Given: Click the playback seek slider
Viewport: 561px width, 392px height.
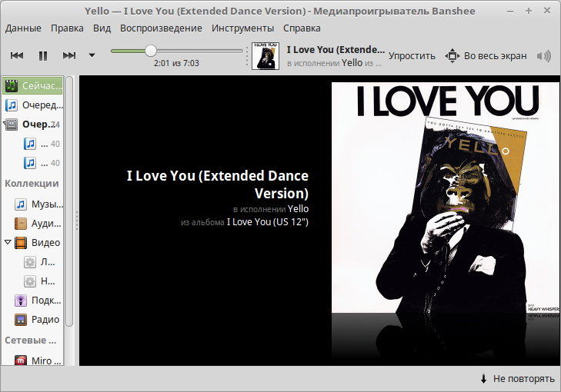Looking at the screenshot, I should pos(176,51).
